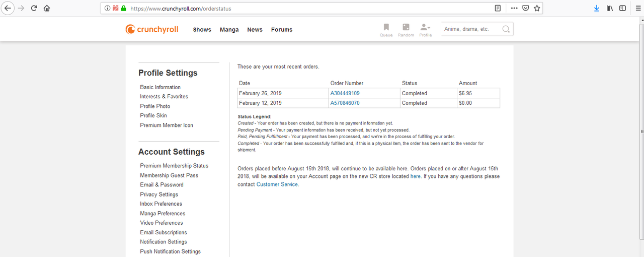Screen dimensions: 644x257
Task: Open Basic Information settings
Action: click(160, 87)
